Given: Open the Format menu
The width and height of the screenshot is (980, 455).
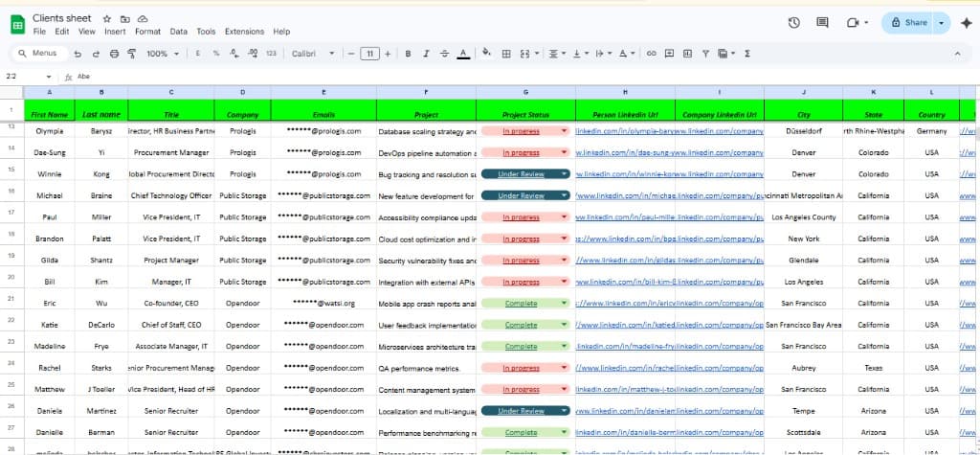Looking at the screenshot, I should [x=147, y=32].
